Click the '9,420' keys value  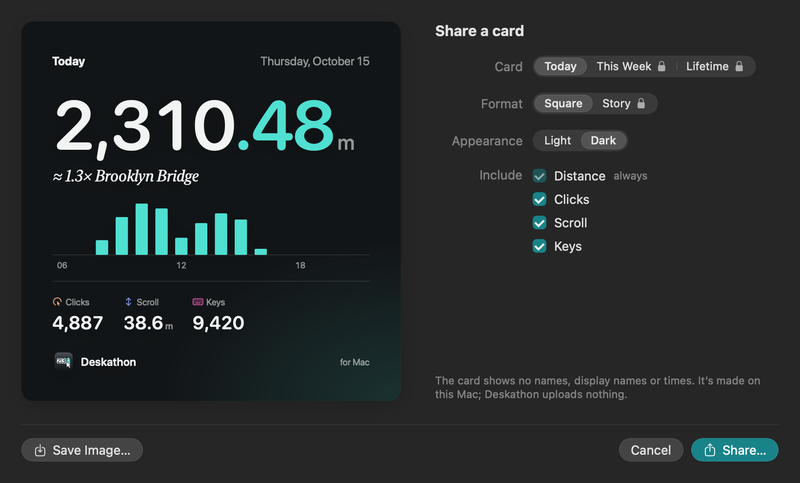tap(218, 323)
